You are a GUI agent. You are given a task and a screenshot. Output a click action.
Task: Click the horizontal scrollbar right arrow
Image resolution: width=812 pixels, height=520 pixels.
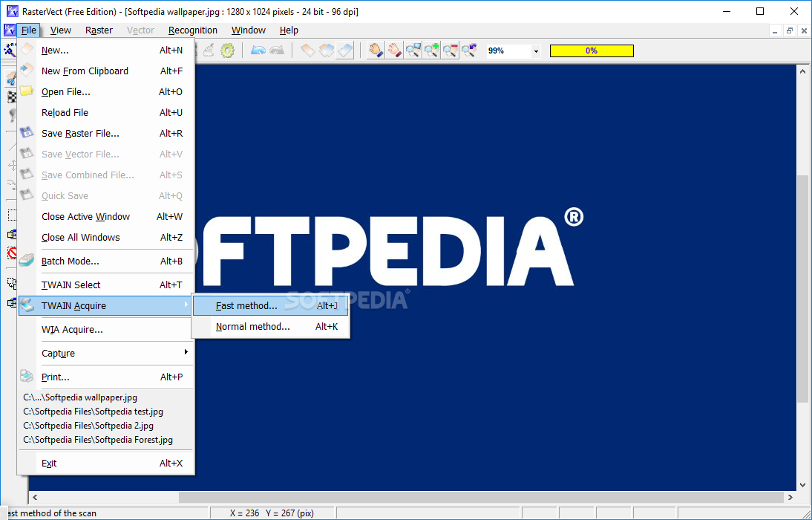click(x=790, y=497)
